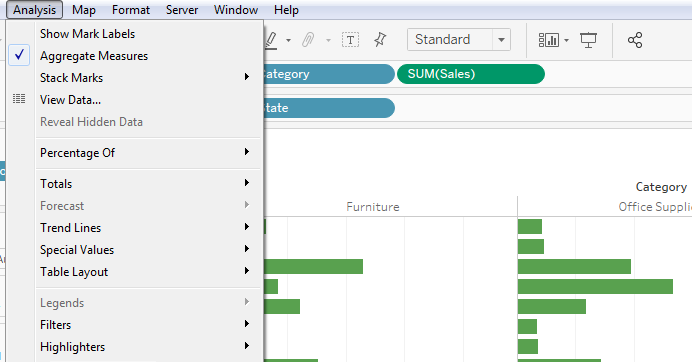Click the SUM(Sales) green pill

pyautogui.click(x=471, y=74)
